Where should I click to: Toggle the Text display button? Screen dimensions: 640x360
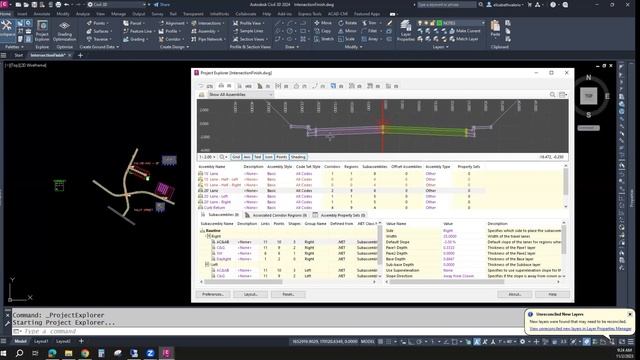[x=258, y=157]
